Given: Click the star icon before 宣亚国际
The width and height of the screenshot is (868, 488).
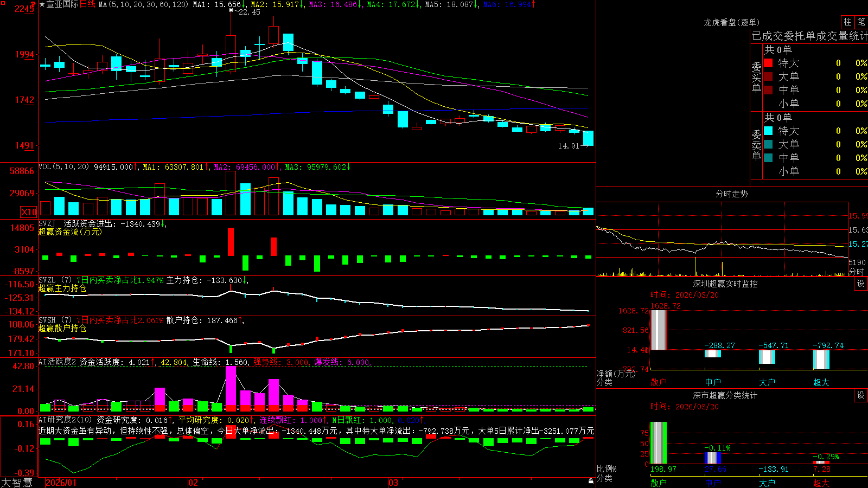Looking at the screenshot, I should (42, 4).
